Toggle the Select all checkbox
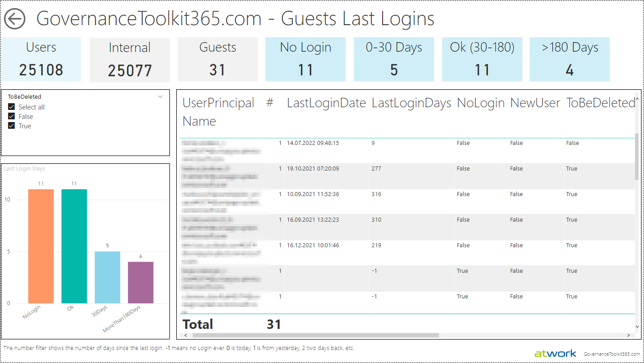 point(12,107)
